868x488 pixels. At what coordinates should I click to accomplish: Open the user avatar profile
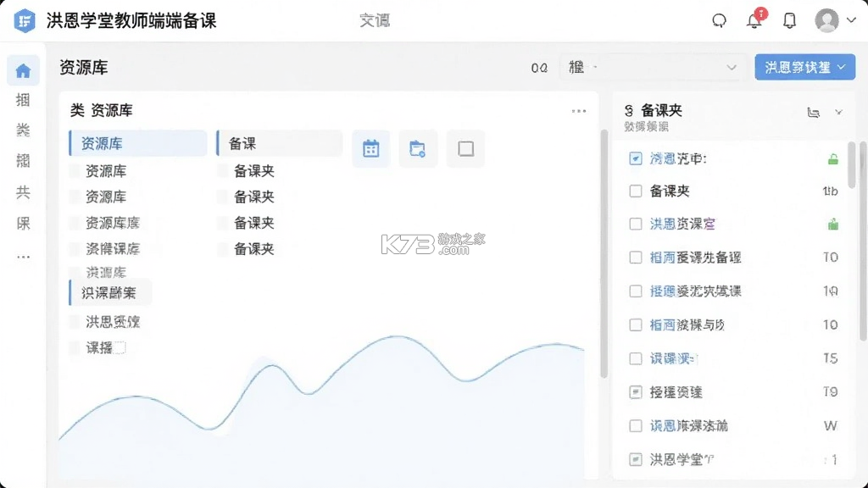click(826, 20)
